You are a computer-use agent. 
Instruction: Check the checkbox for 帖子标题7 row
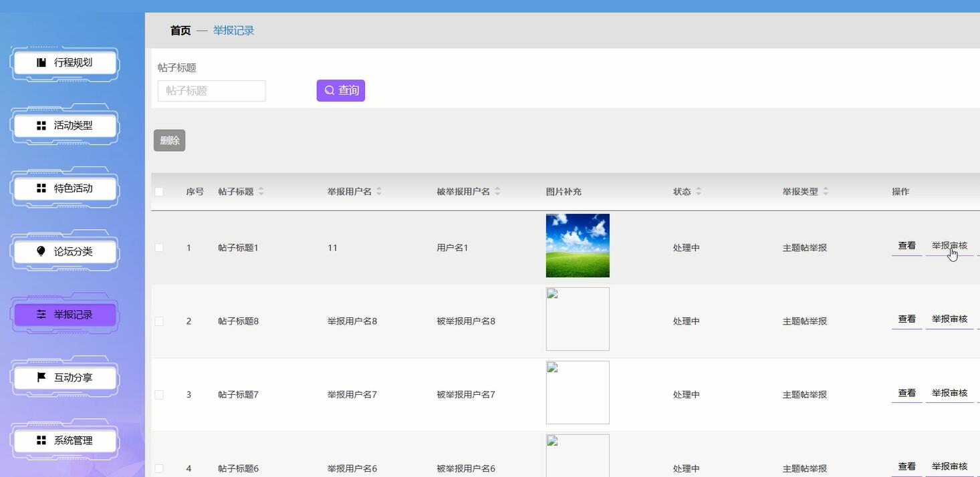pos(159,394)
